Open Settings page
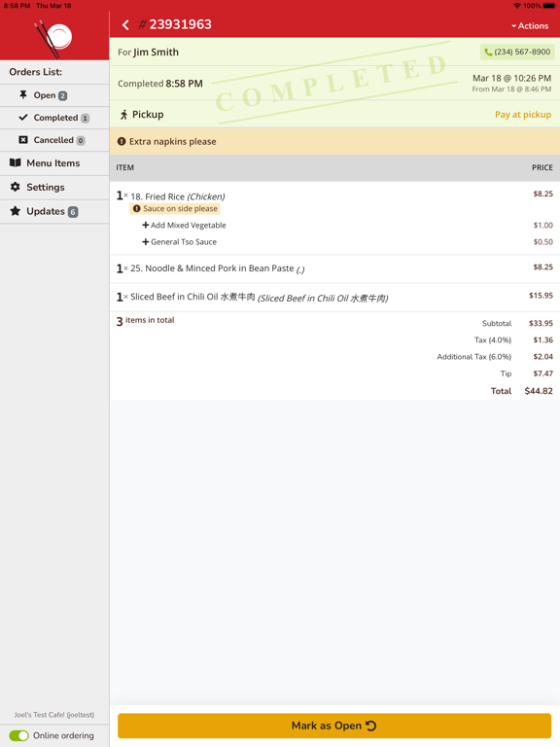This screenshot has height=747, width=560. click(54, 187)
